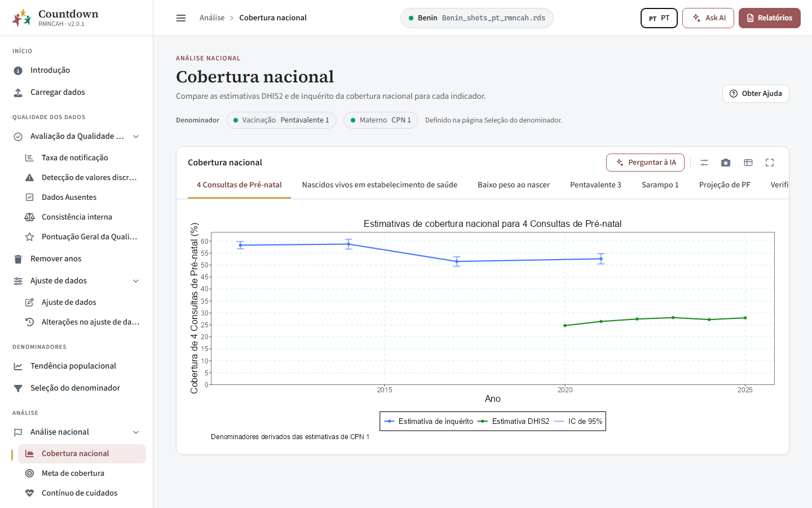Click the Ajuste de dados sliders icon
Viewport: 812px width, 508px height.
(18, 281)
